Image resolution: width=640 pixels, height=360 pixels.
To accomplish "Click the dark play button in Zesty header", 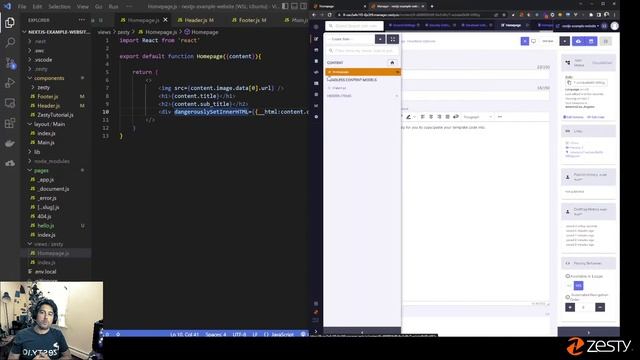I will pos(564,41).
